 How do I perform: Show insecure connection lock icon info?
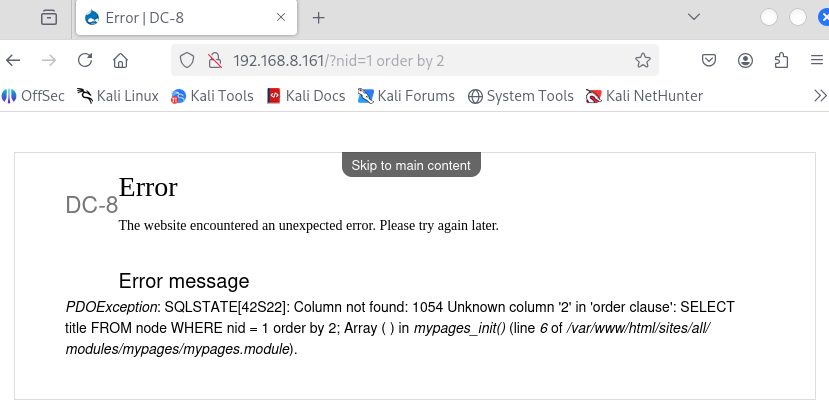tap(213, 61)
